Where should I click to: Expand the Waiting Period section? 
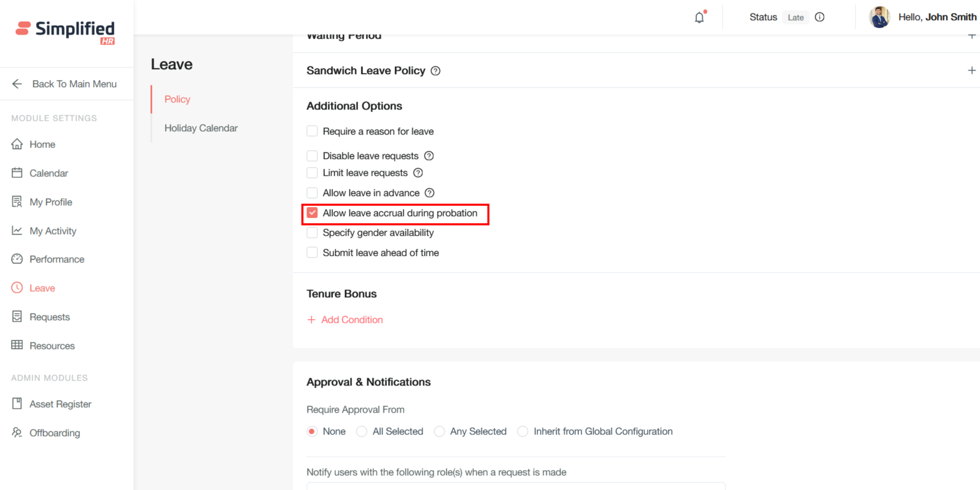[x=971, y=36]
